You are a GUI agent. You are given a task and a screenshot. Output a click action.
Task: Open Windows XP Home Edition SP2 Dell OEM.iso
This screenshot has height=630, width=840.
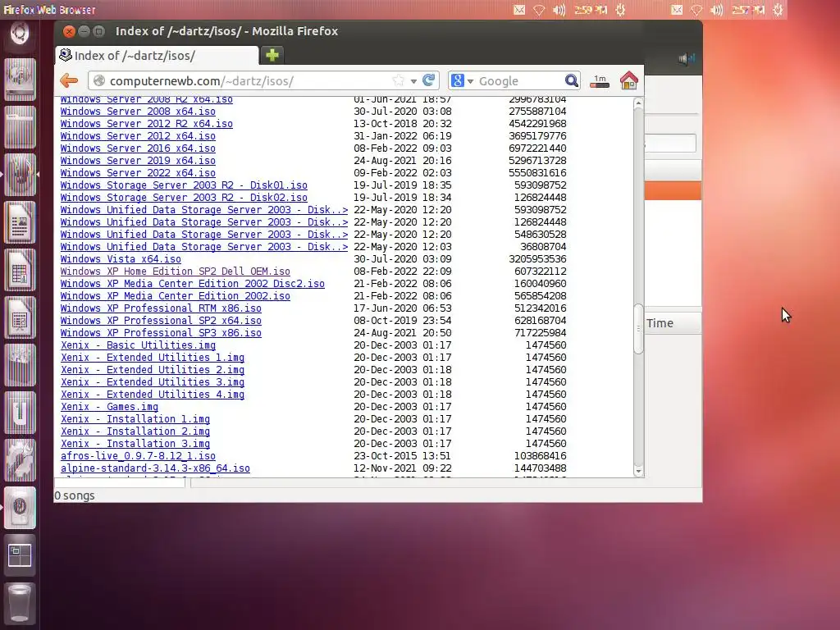point(176,272)
